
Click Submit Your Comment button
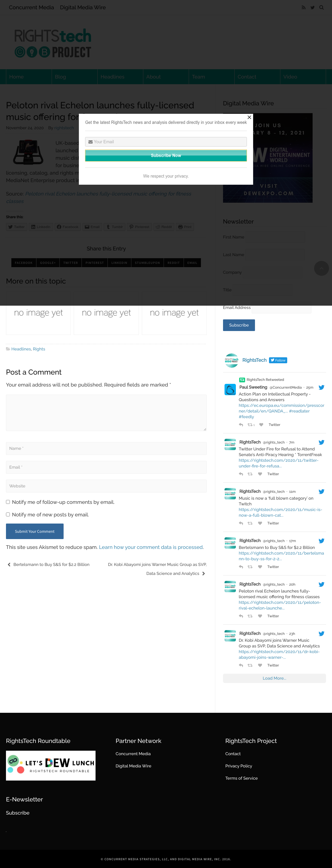(x=35, y=531)
